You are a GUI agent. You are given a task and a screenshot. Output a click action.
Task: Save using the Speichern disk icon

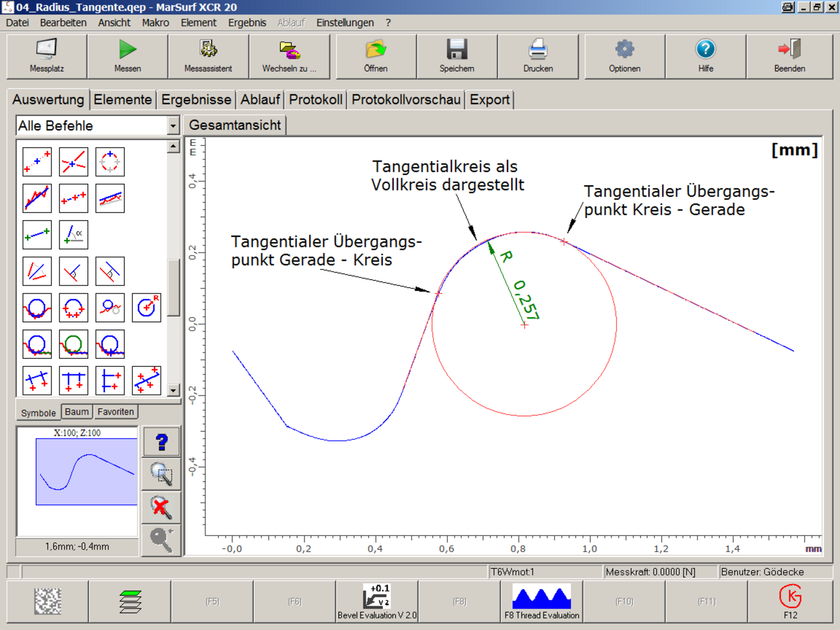coord(457,56)
